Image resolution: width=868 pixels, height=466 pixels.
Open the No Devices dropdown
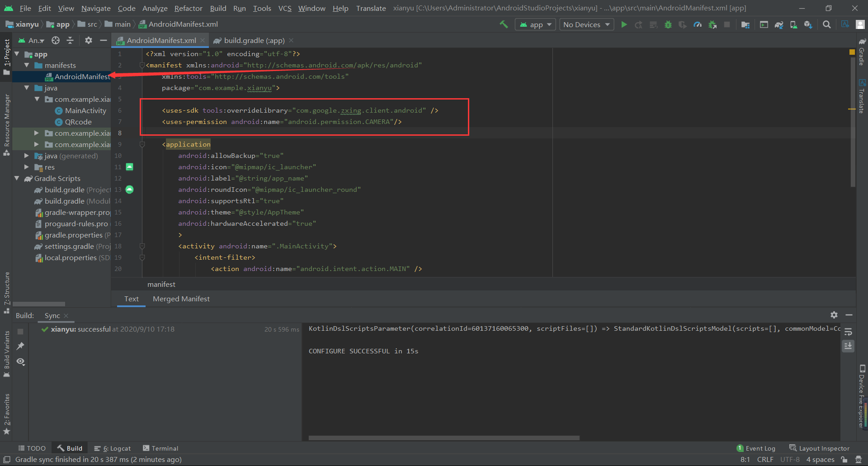(x=586, y=24)
